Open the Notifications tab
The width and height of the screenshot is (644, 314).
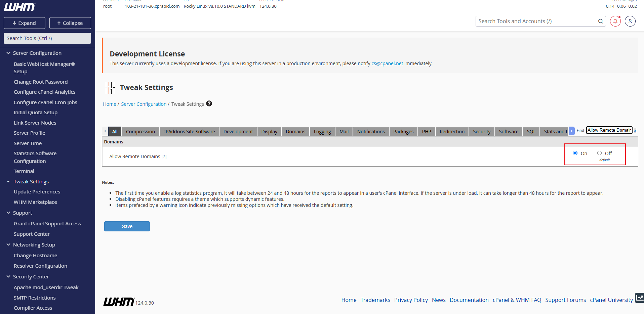click(371, 132)
